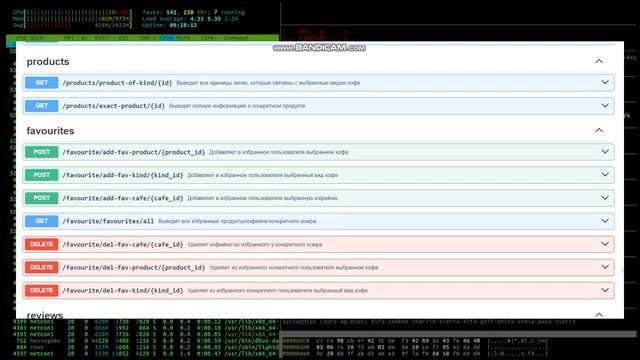The image size is (640, 360).
Task: Click path text /favourite/add-fav-kind/{kind_id}
Action: tap(122, 175)
